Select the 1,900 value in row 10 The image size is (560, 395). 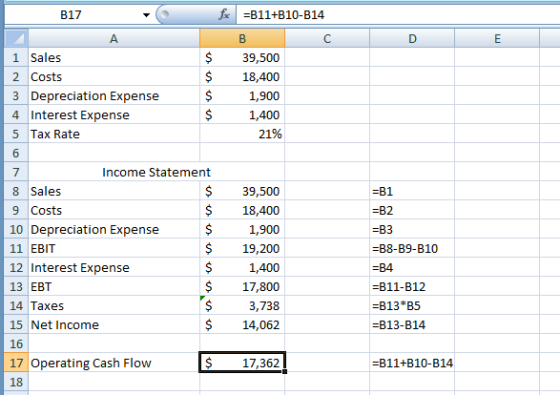(x=242, y=229)
